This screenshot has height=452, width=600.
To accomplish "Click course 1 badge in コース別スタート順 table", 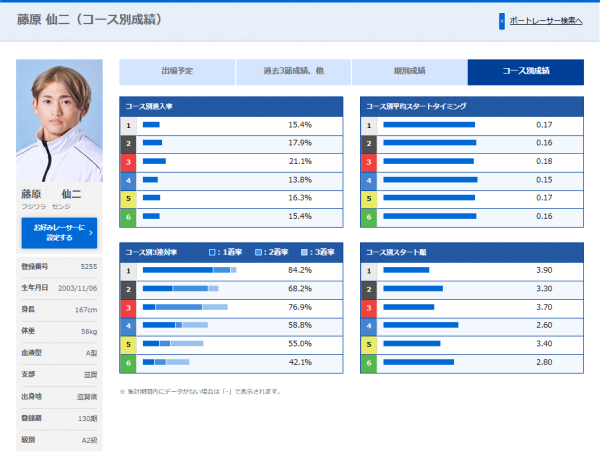I will pos(369,271).
